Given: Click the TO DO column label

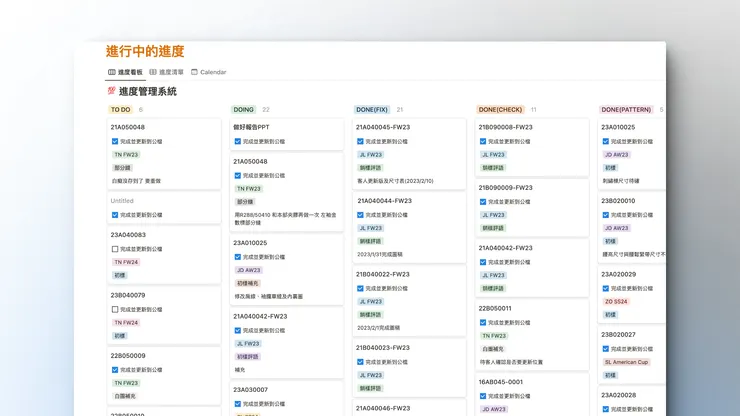Looking at the screenshot, I should pos(120,110).
